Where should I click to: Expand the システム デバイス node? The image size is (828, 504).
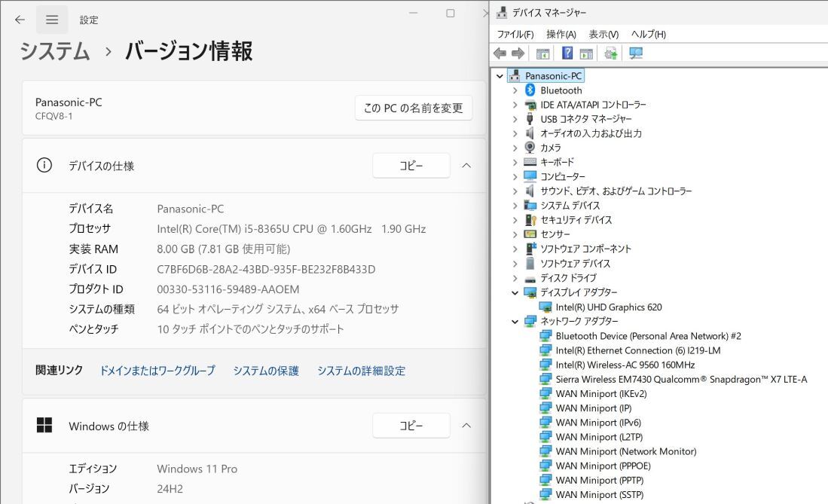click(x=515, y=206)
